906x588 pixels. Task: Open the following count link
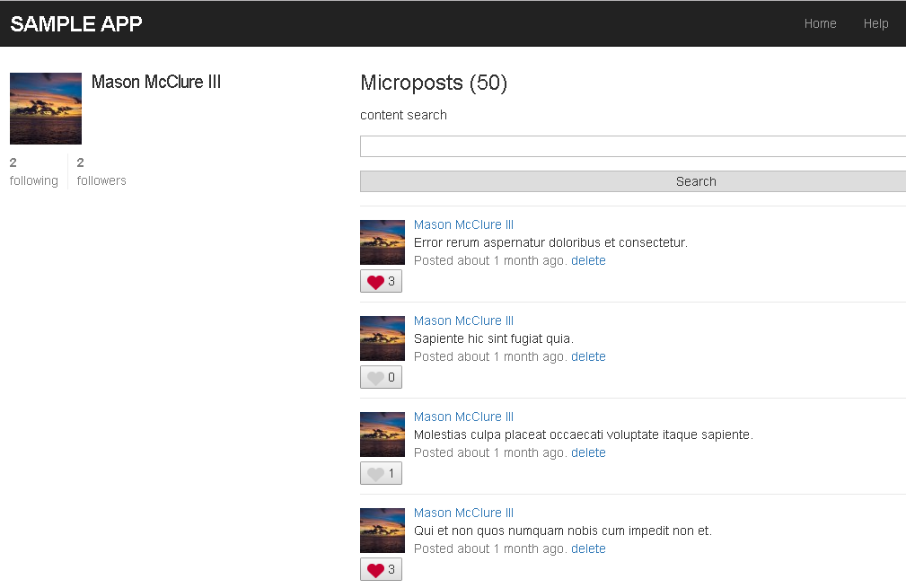pyautogui.click(x=33, y=171)
